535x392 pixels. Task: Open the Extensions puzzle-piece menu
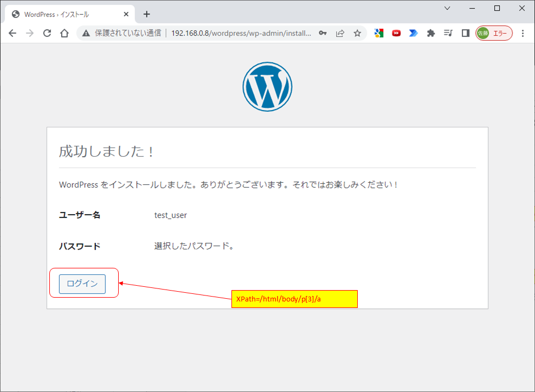[431, 33]
